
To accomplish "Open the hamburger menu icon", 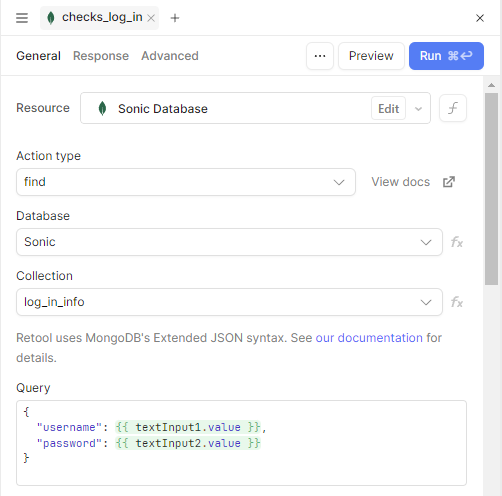I will pyautogui.click(x=22, y=18).
